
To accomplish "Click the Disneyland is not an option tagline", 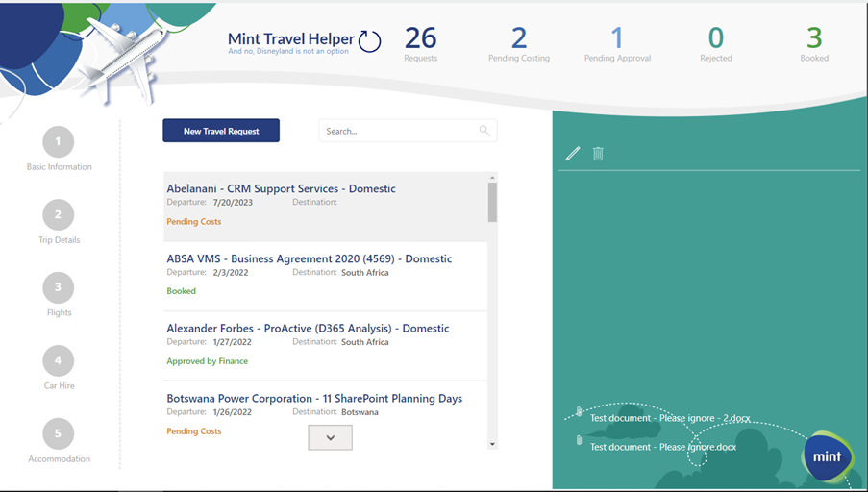I will click(287, 51).
